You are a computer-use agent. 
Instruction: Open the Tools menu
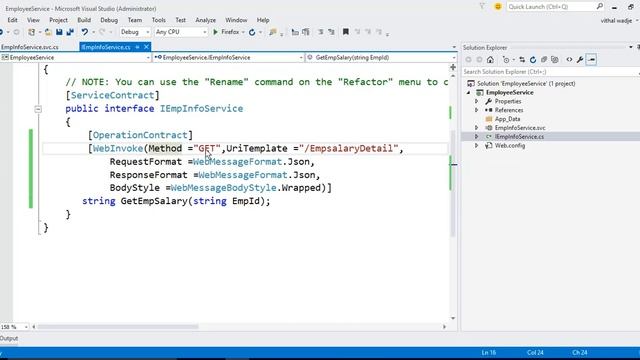point(159,20)
